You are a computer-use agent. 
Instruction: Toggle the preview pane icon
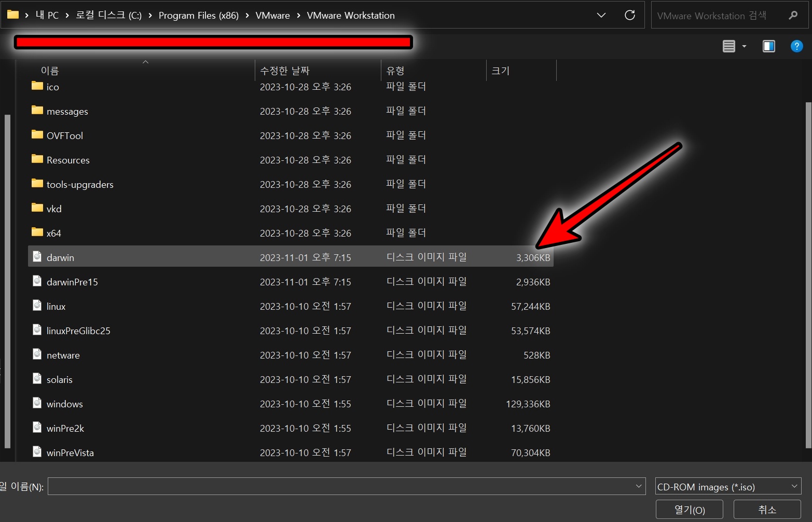pos(769,46)
